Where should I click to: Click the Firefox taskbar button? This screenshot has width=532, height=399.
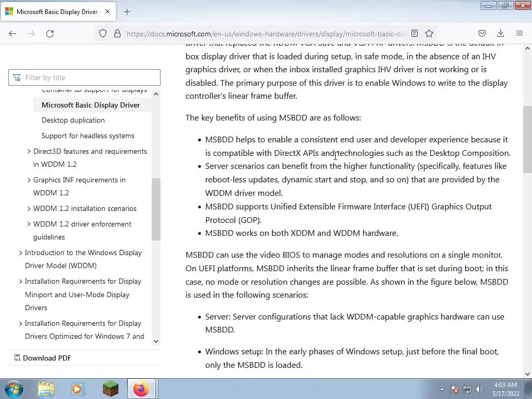click(x=141, y=389)
